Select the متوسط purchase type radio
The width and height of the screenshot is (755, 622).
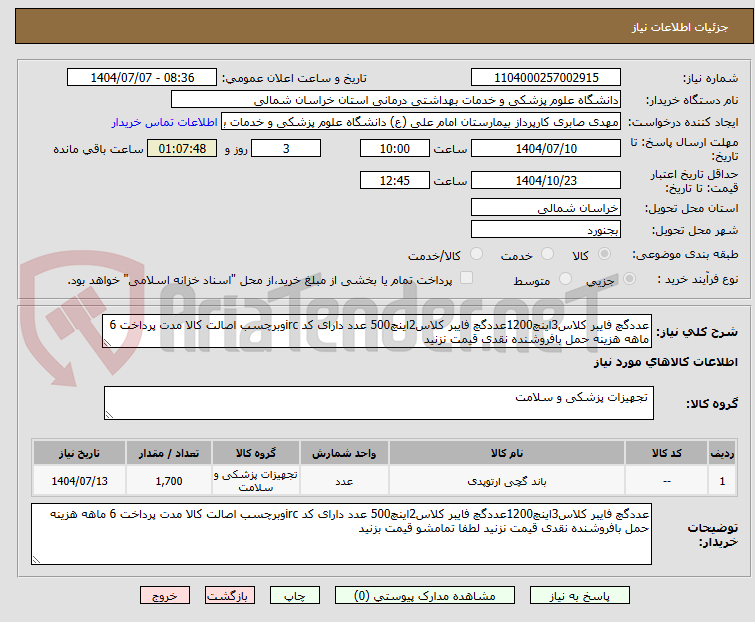click(x=565, y=279)
